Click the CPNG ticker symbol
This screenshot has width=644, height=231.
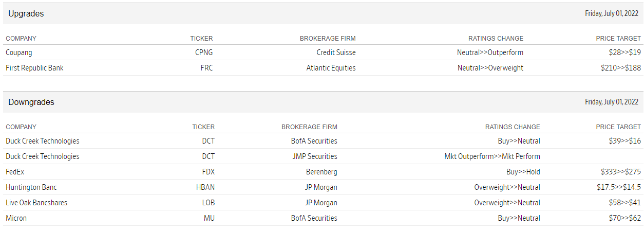click(x=203, y=52)
